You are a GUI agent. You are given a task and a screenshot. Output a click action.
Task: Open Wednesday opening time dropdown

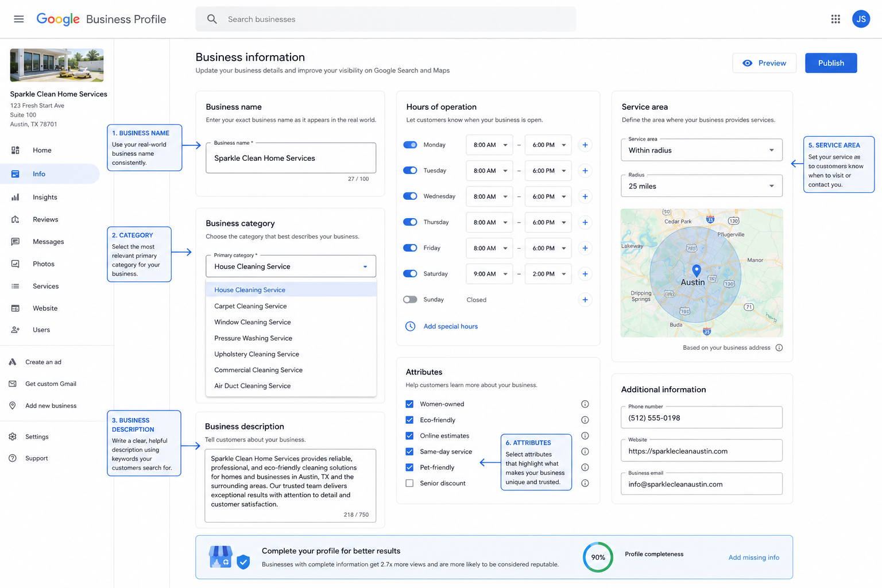point(490,196)
